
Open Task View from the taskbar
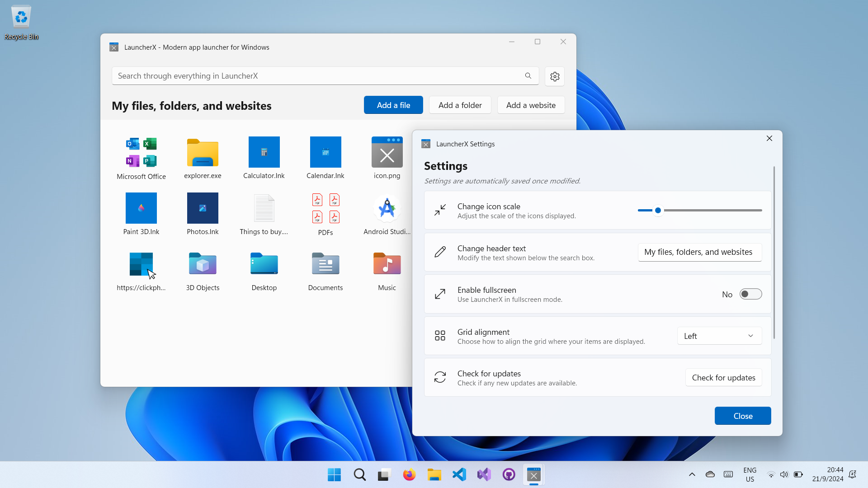point(384,474)
